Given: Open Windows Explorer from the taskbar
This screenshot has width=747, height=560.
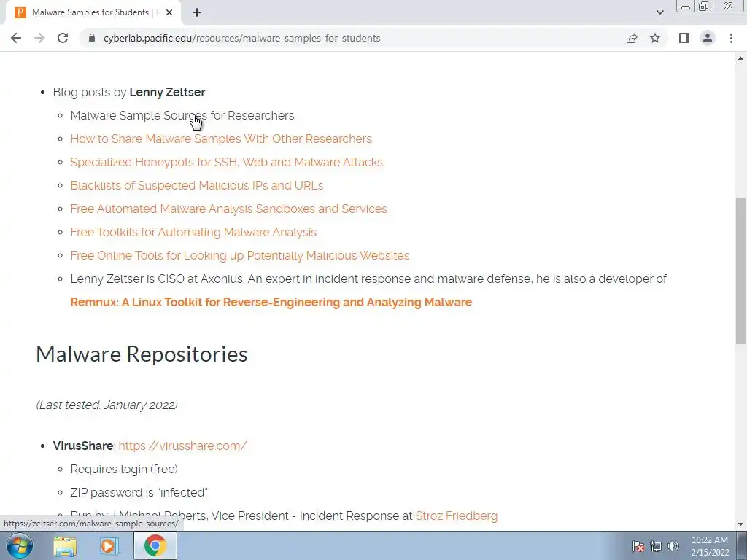Looking at the screenshot, I should [x=65, y=546].
